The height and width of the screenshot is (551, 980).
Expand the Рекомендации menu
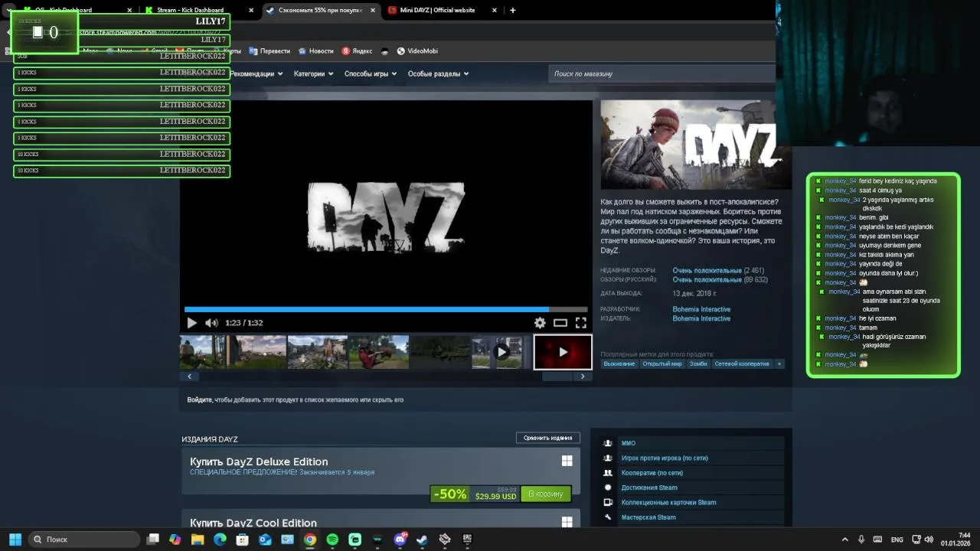tap(256, 74)
